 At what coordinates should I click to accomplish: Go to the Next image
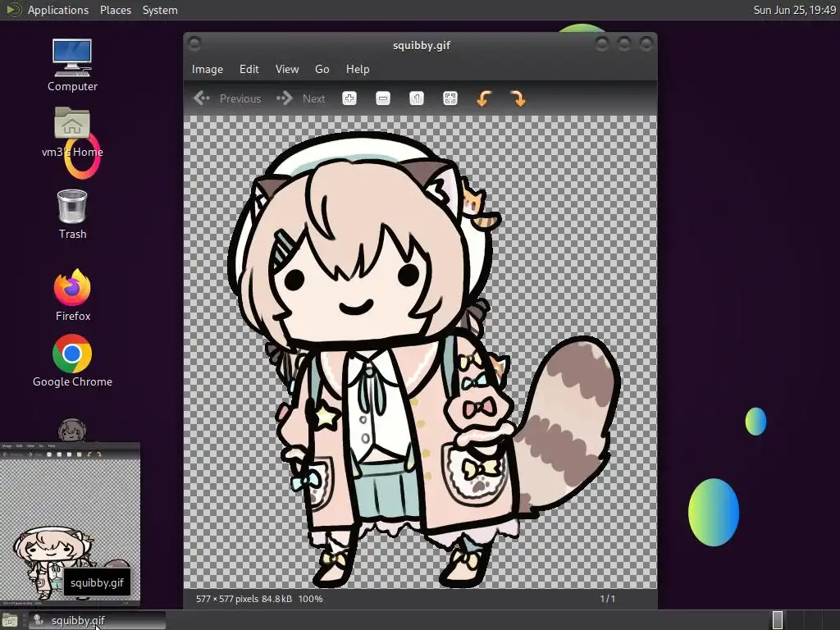point(300,98)
